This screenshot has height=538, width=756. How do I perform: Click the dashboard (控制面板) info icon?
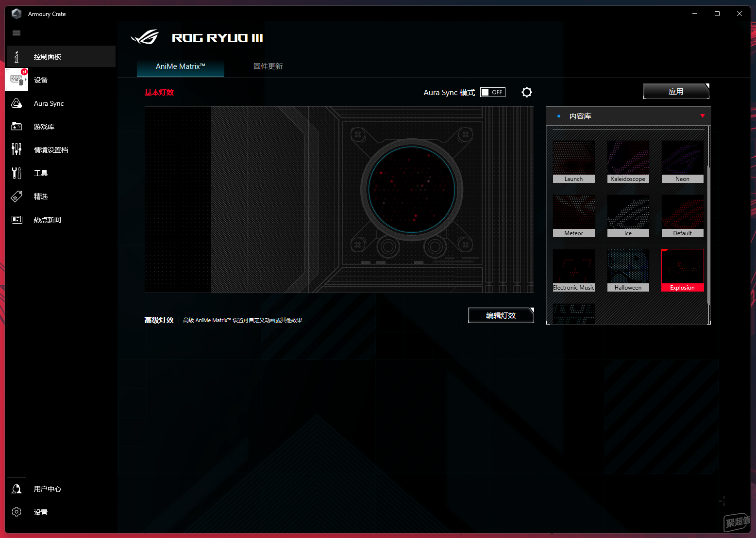(17, 57)
